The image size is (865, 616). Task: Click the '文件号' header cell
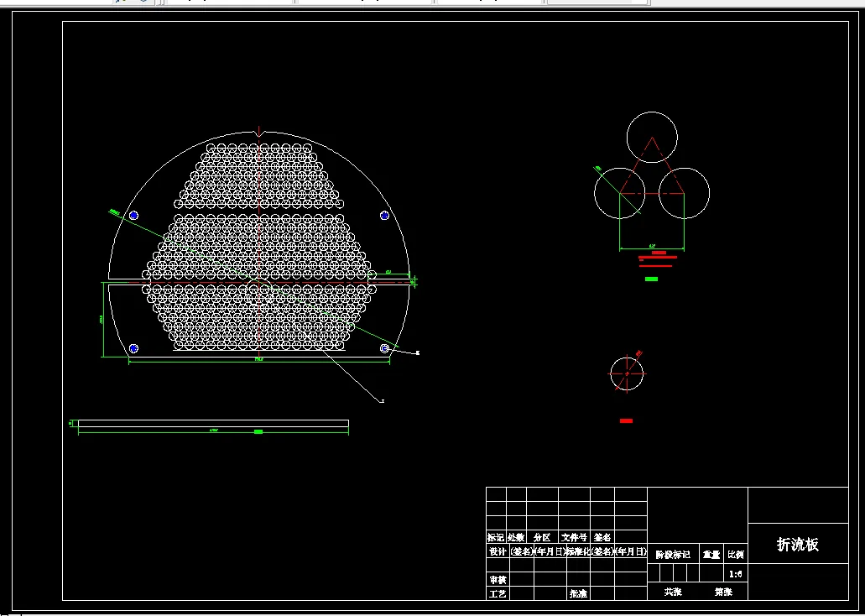(x=574, y=537)
